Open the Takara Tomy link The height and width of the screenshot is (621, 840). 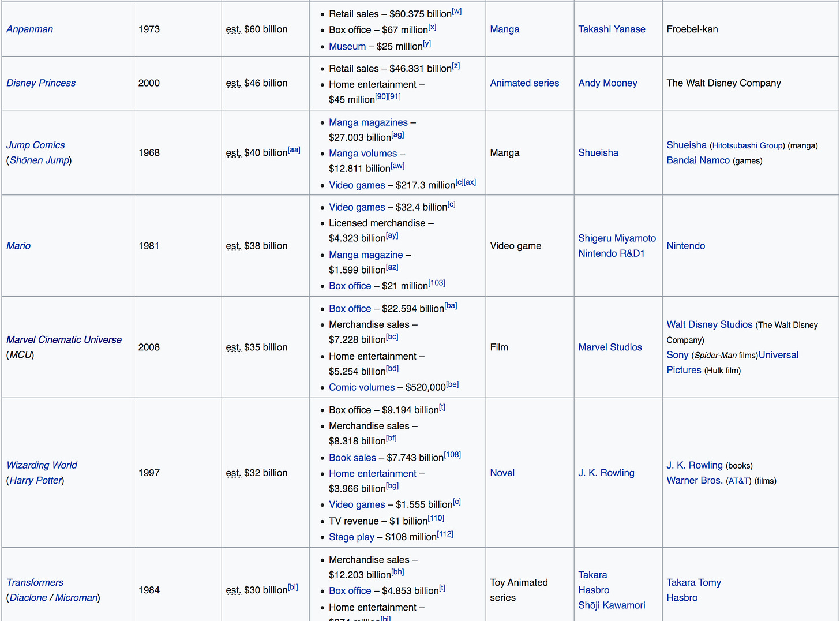point(694,582)
